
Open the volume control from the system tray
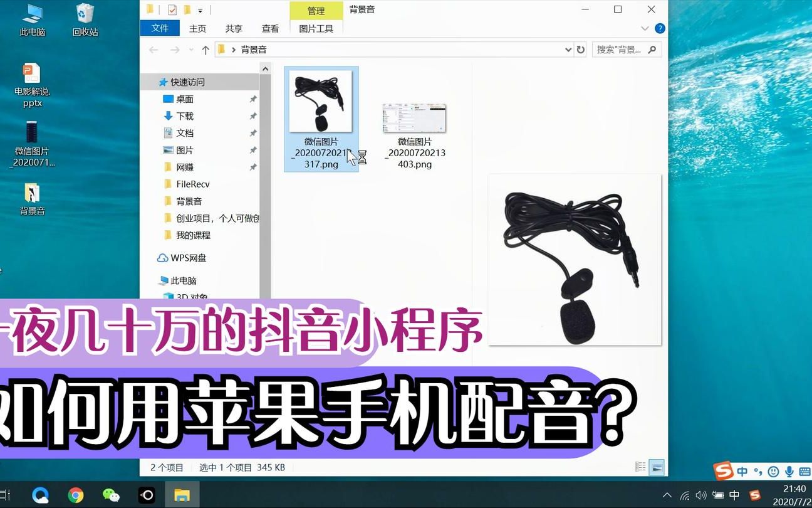pyautogui.click(x=700, y=495)
